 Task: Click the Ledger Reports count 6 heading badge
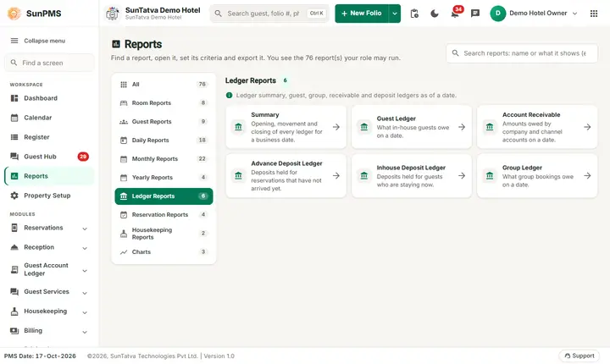coord(286,80)
